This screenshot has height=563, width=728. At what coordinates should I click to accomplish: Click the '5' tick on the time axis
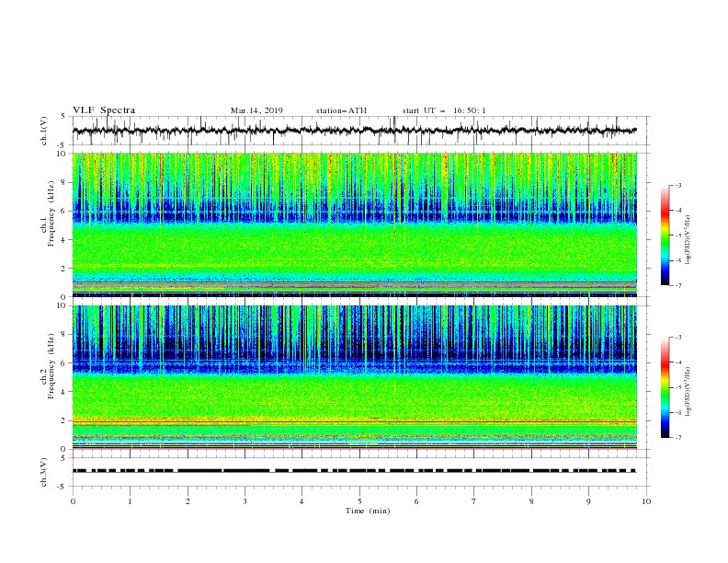(x=359, y=501)
